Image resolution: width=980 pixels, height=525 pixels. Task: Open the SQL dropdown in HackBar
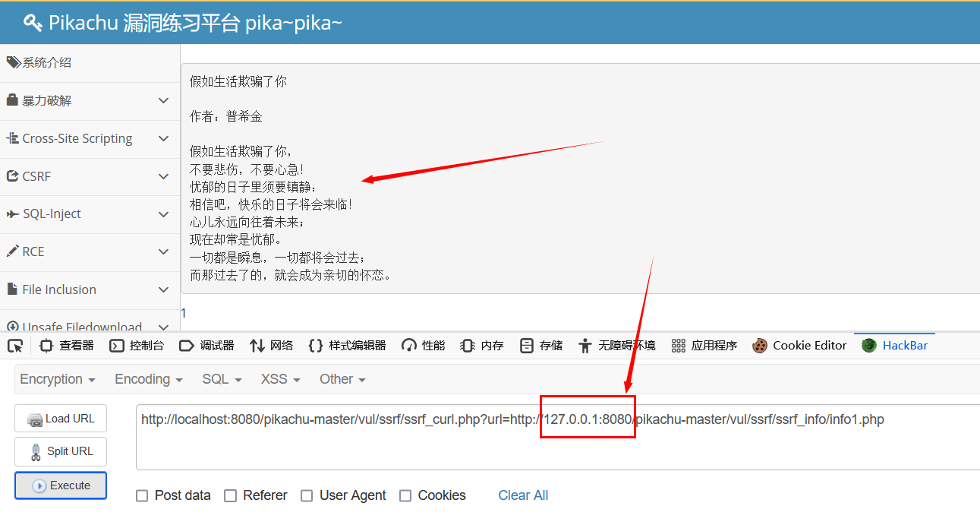(222, 378)
